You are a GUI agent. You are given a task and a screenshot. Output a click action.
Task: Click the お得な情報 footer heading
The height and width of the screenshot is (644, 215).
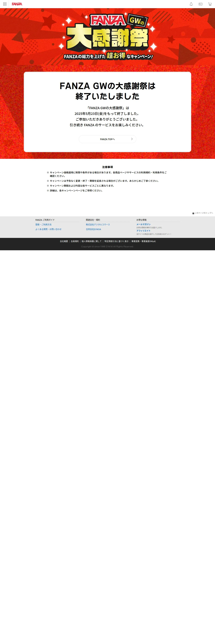141,220
